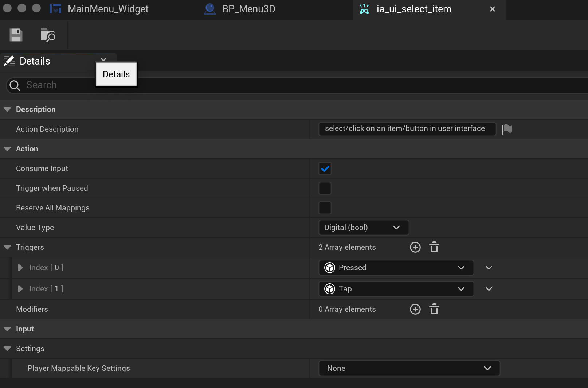Click the Action Description label
The height and width of the screenshot is (388, 588).
tap(47, 129)
